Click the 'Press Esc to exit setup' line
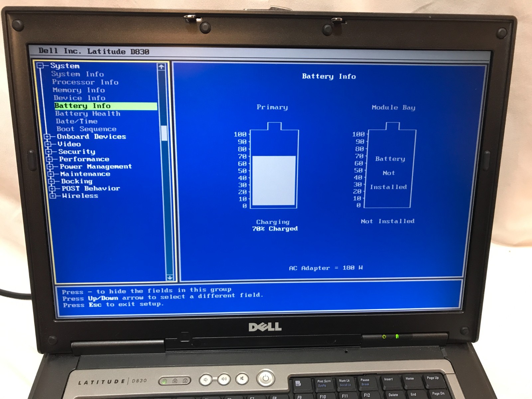This screenshot has width=532, height=399. pos(113,305)
